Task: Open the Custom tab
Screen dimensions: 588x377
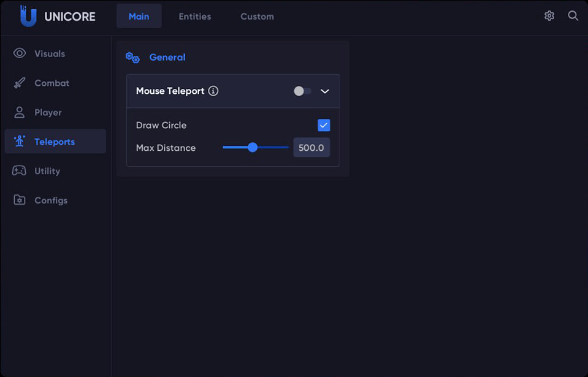Action: point(257,17)
